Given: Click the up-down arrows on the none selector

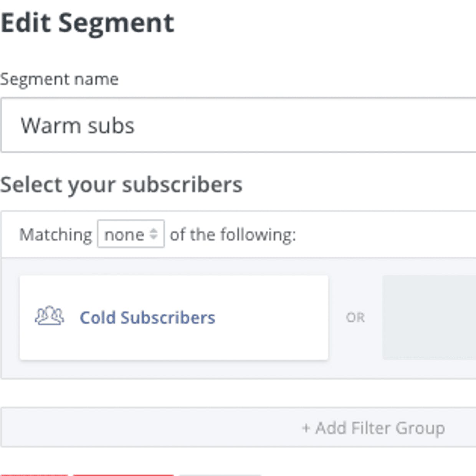Looking at the screenshot, I should click(x=154, y=234).
